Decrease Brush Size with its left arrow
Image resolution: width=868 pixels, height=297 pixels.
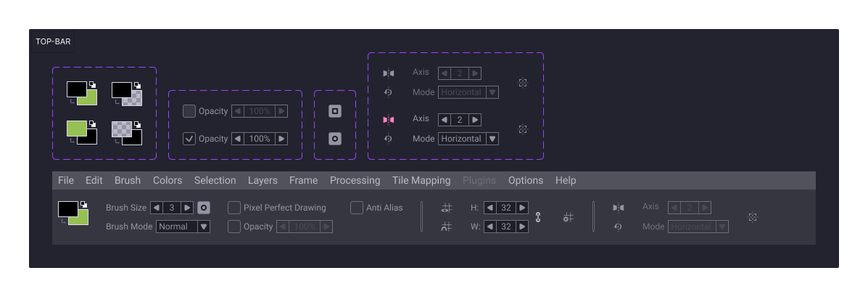pyautogui.click(x=157, y=208)
